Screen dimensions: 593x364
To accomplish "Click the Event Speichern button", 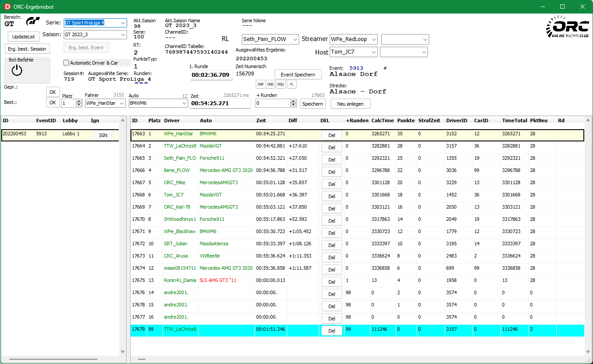I will pos(298,75).
